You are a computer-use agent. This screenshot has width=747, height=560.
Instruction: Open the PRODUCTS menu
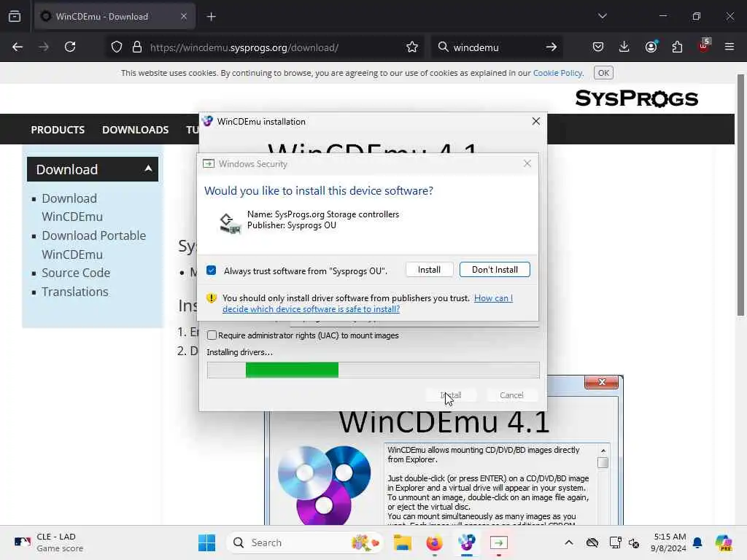pyautogui.click(x=58, y=130)
